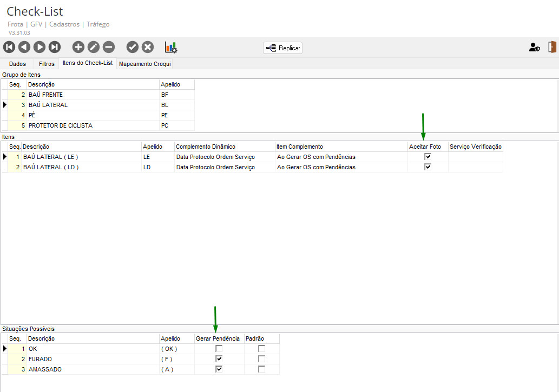The image size is (559, 392).
Task: Check Padrão for the FURADO situation
Action: [x=262, y=359]
